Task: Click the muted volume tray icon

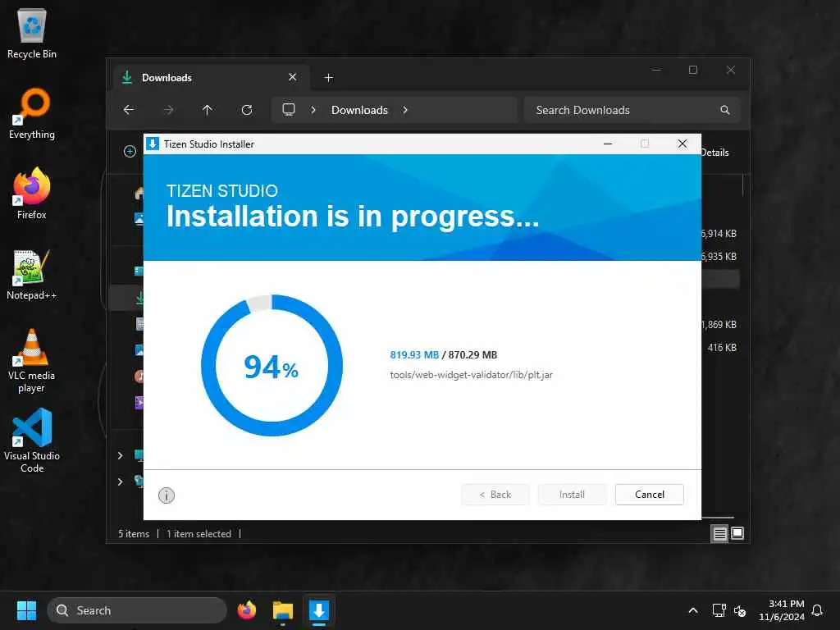Action: [740, 610]
